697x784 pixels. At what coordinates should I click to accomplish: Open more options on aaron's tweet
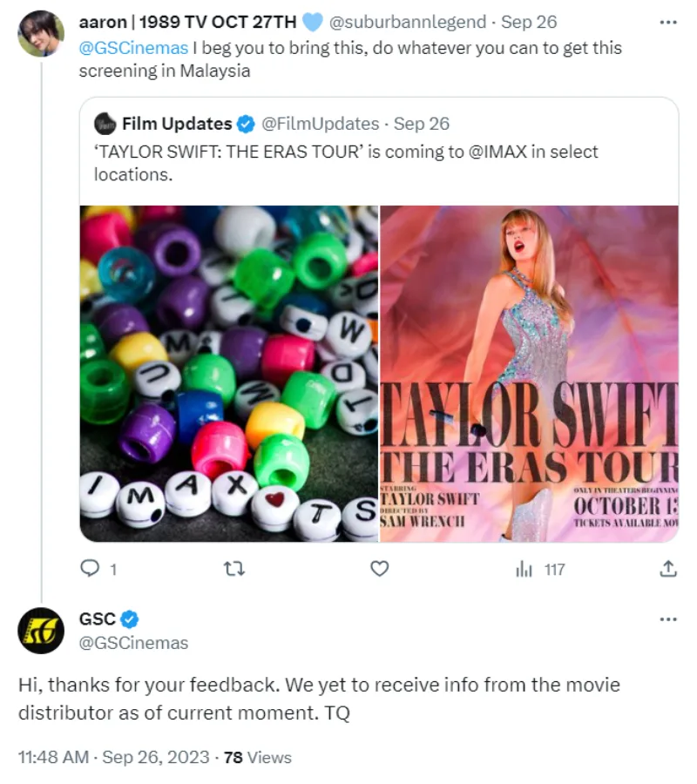tap(668, 22)
